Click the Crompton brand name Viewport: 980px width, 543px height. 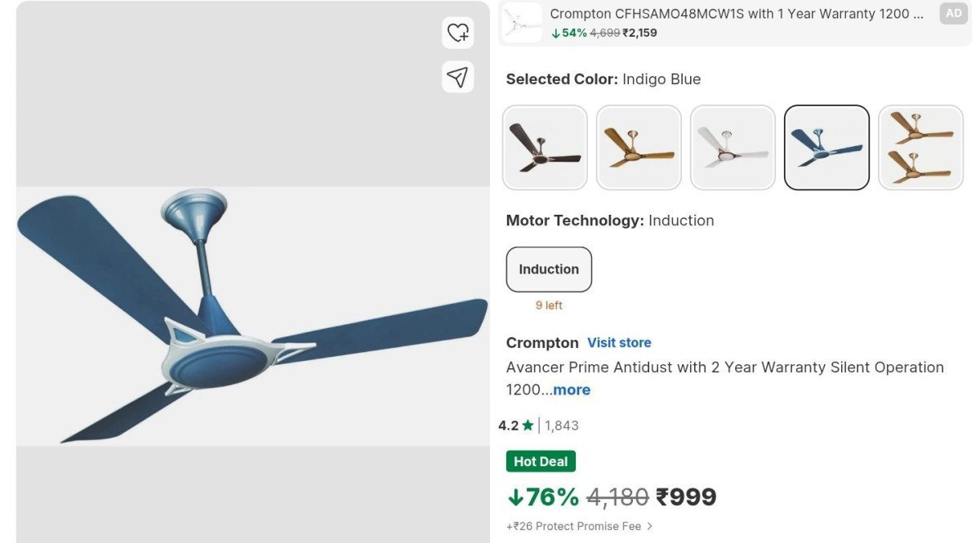[542, 343]
